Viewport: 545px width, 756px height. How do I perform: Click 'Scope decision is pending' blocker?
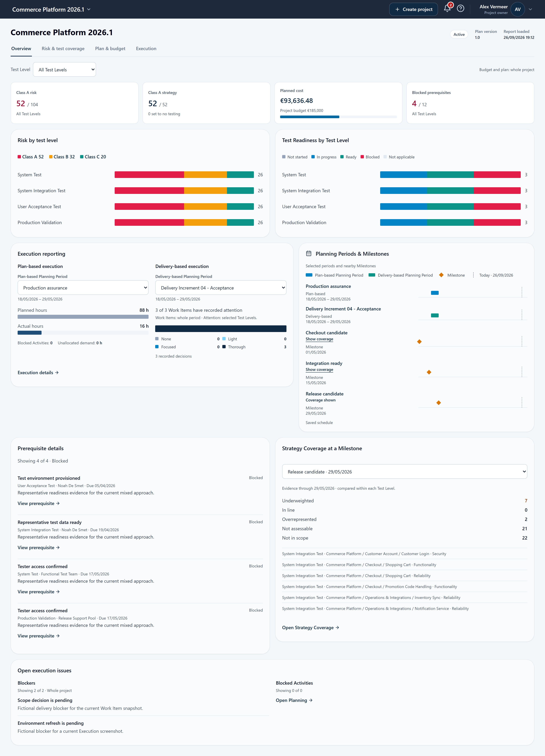coord(45,700)
